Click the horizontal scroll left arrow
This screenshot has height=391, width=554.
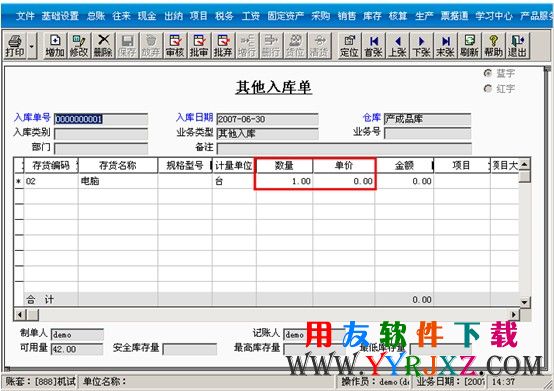pos(20,314)
